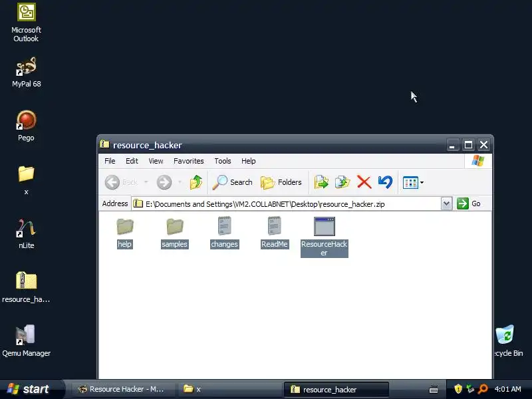Click the Copy To toolbar icon

(342, 182)
